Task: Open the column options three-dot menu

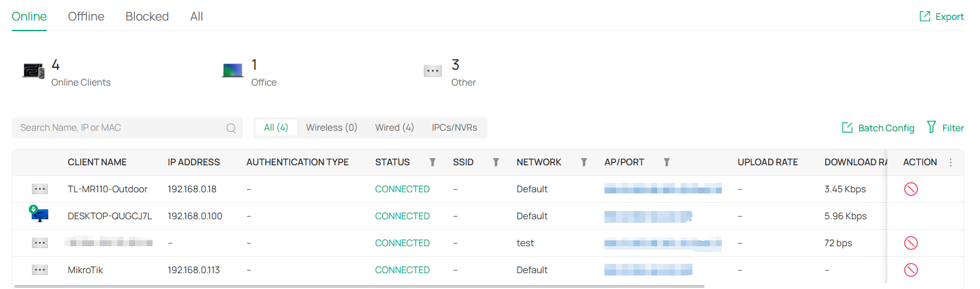Action: coord(951,162)
